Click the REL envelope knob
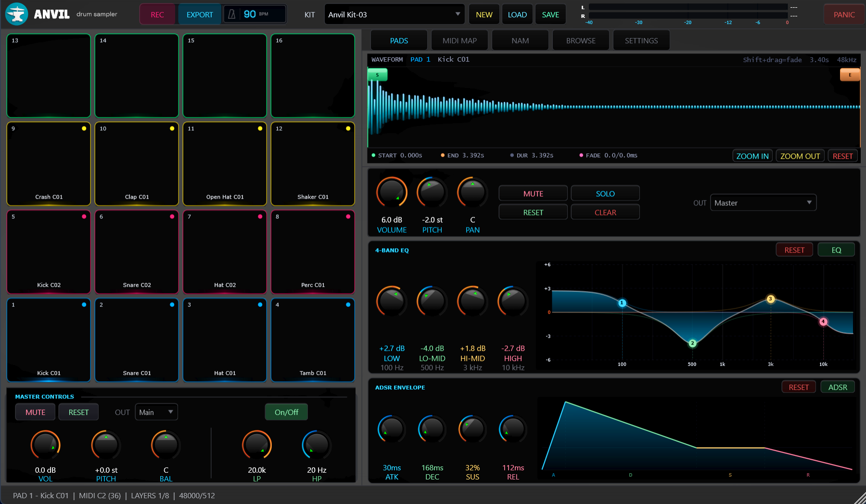Image resolution: width=866 pixels, height=504 pixels. click(x=513, y=429)
